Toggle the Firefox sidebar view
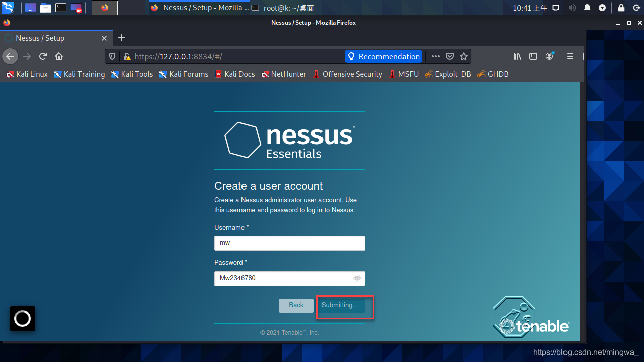The height and width of the screenshot is (362, 644). (533, 56)
